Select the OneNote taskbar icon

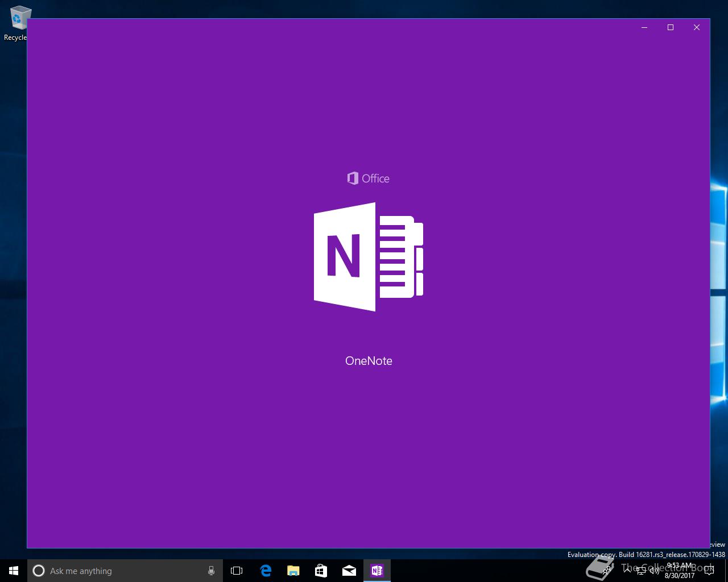pos(377,571)
